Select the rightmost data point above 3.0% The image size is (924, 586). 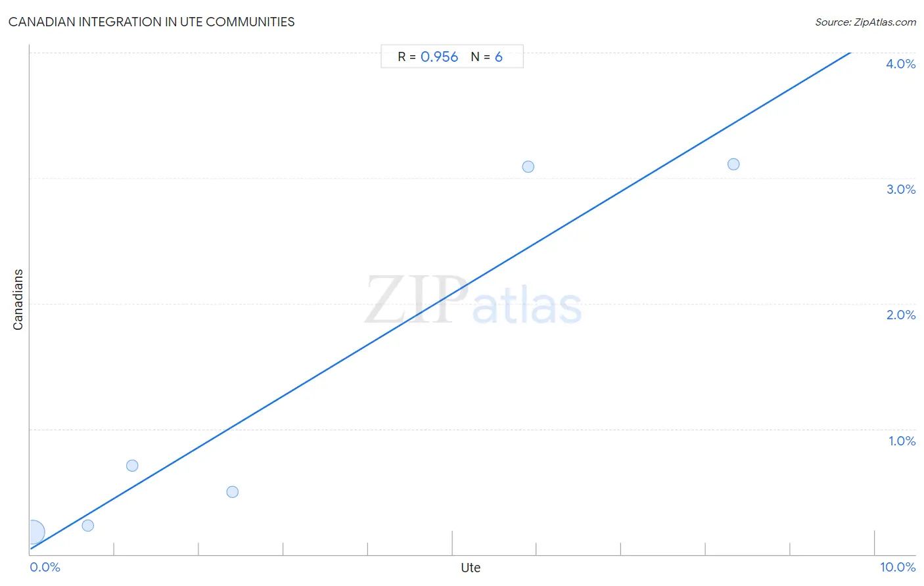734,164
